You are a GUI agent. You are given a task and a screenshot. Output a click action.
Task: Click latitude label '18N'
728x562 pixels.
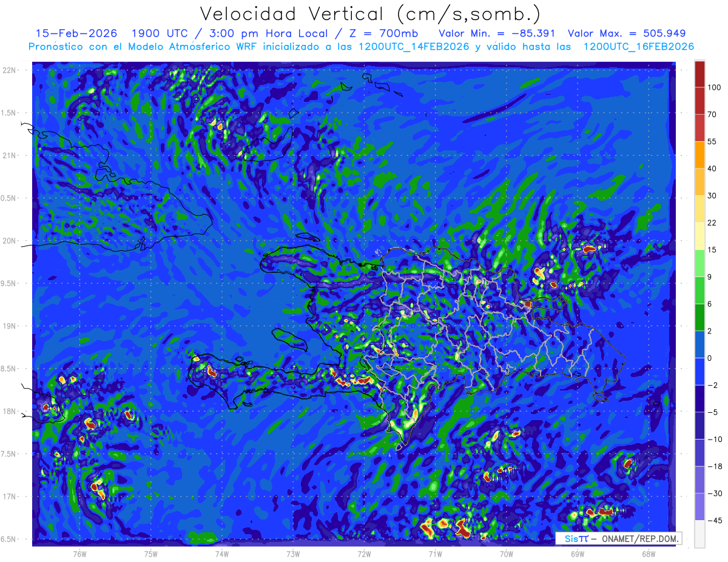tap(10, 411)
